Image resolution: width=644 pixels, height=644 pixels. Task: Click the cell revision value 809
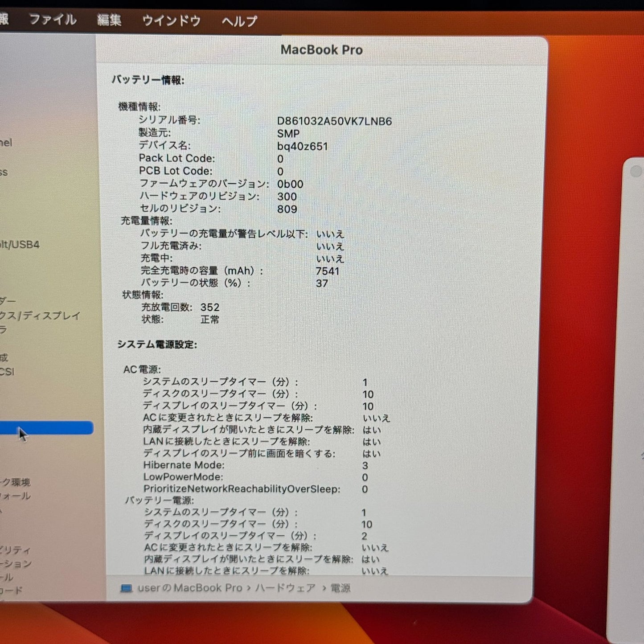287,209
